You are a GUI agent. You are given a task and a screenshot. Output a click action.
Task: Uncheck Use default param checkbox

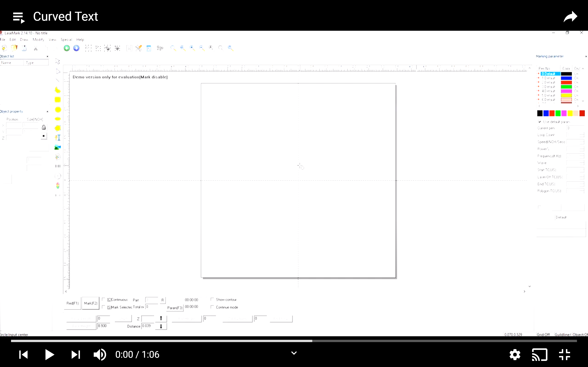click(x=540, y=122)
